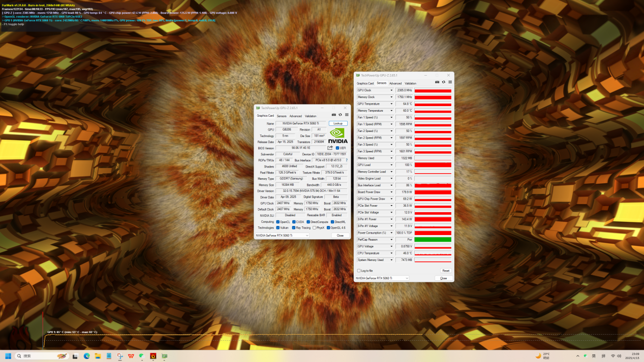Image resolution: width=644 pixels, height=362 pixels.
Task: Click the Driver Version value field
Action: [x=313, y=191]
